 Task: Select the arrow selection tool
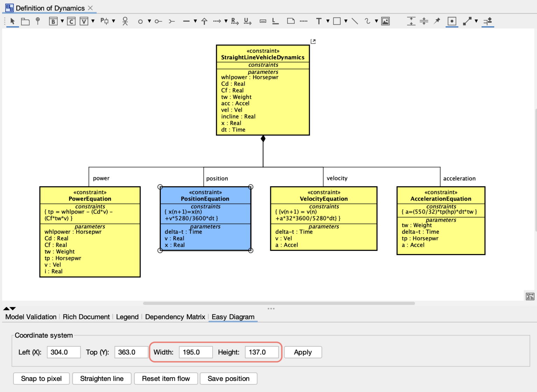click(x=12, y=21)
